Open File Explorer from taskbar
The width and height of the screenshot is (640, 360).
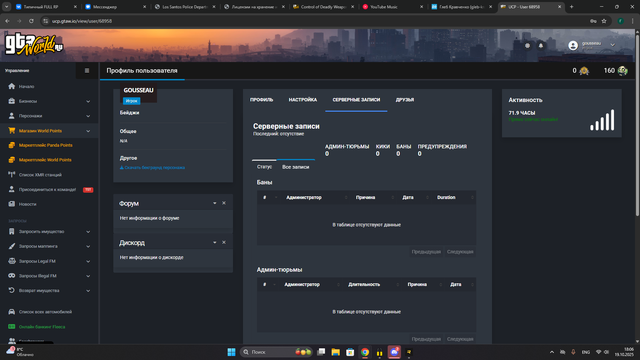point(336,352)
